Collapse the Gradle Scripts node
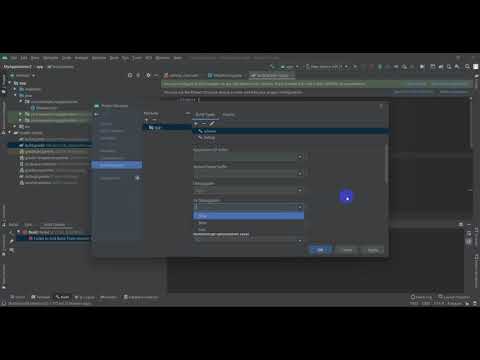This screenshot has height=360, width=480. pos(10,133)
